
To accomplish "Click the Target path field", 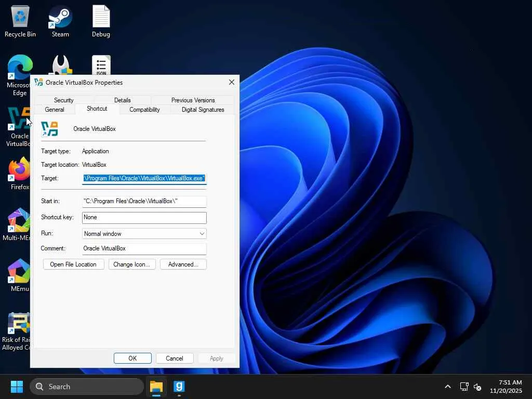I will 144,179.
